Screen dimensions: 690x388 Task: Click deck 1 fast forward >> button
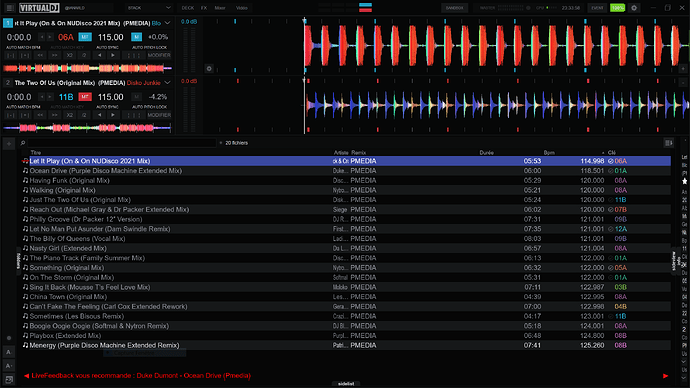55,55
